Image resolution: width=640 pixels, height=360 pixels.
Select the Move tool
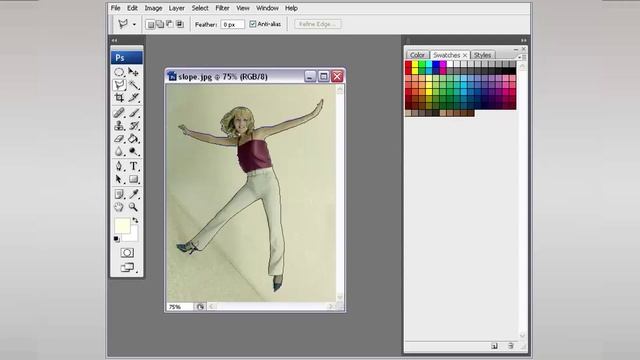tap(133, 72)
